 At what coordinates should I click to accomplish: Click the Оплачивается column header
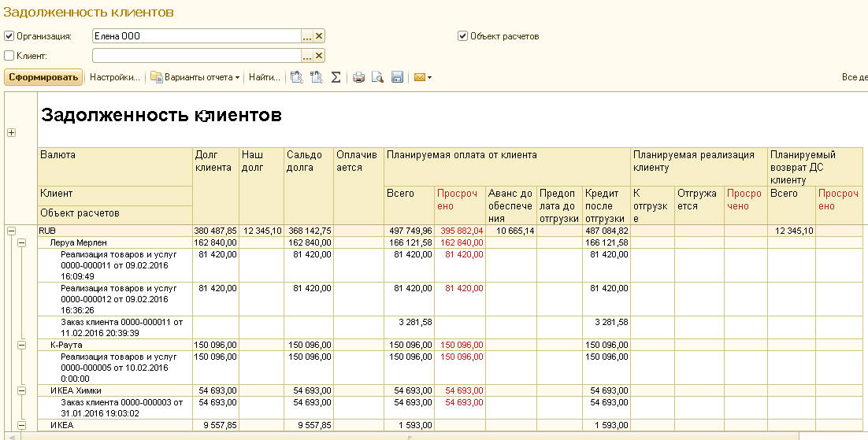(358, 186)
